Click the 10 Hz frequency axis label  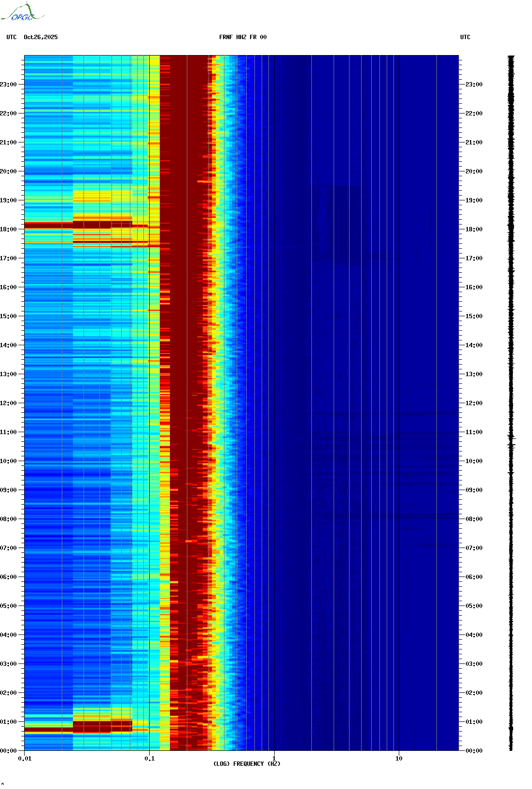[x=399, y=759]
